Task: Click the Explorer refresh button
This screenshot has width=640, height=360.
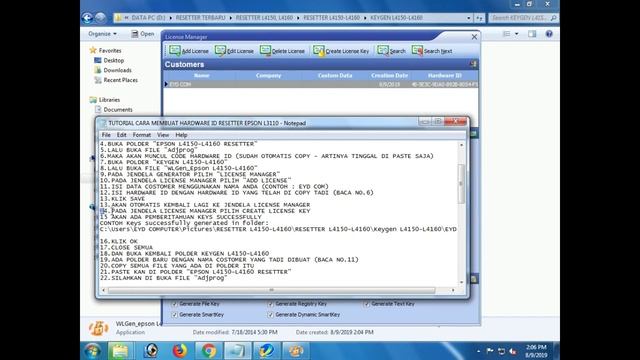Action: [x=479, y=18]
